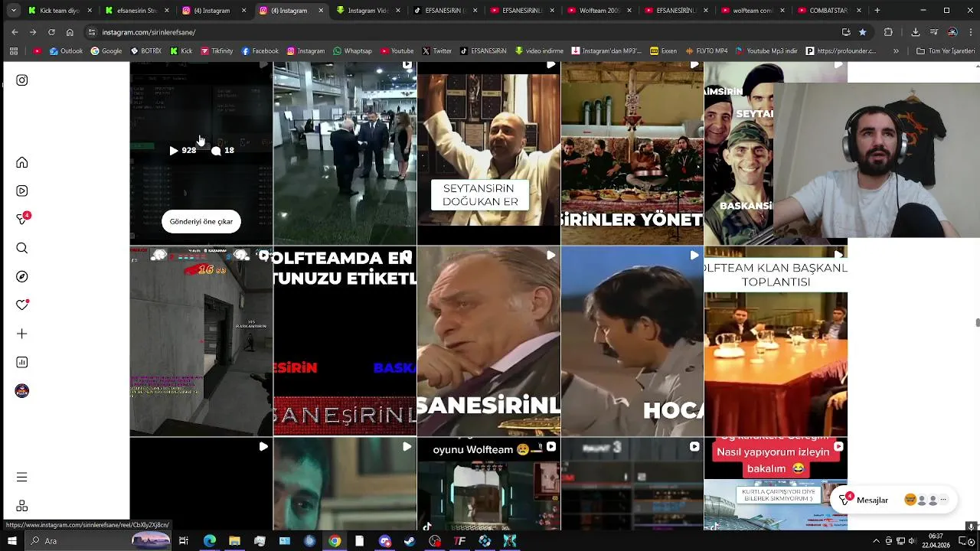
Task: Open the Also from Meta grid icon
Action: tap(22, 506)
